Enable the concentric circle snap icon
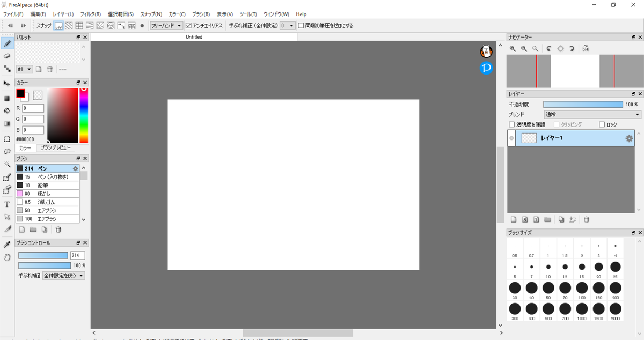Image resolution: width=644 pixels, height=340 pixels. (111, 25)
